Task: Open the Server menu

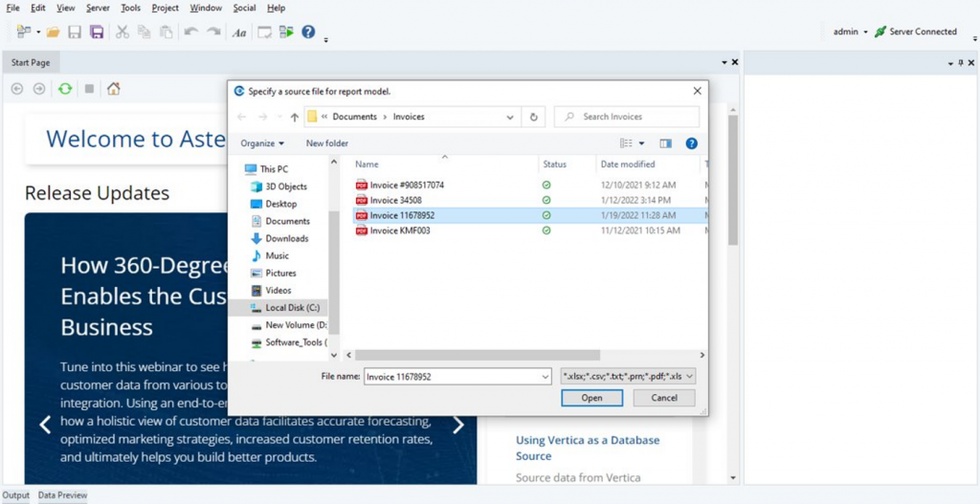Action: pos(98,8)
